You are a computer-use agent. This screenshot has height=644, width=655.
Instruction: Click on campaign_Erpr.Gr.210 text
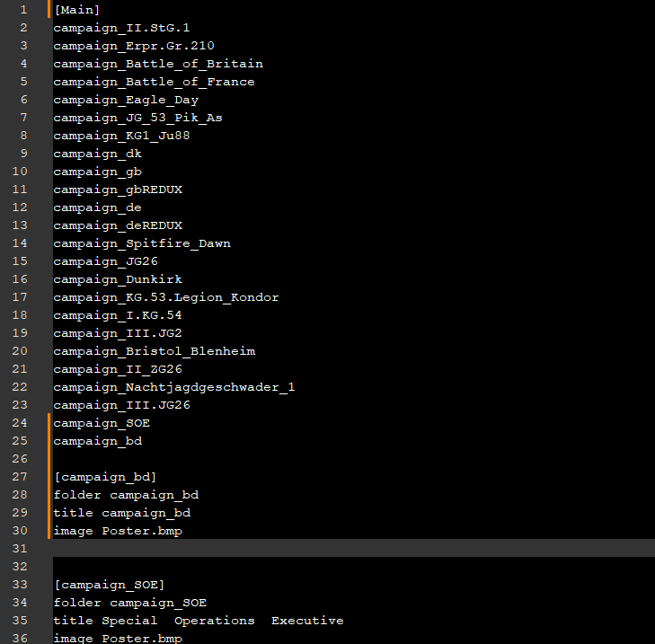[x=134, y=46]
